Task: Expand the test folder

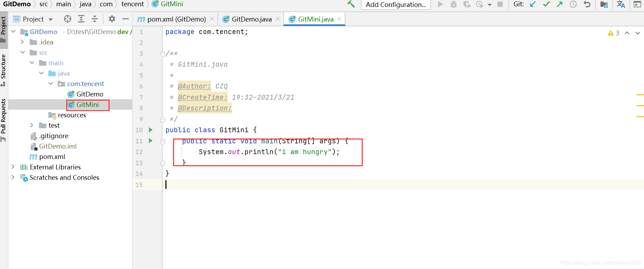Action: click(x=32, y=125)
